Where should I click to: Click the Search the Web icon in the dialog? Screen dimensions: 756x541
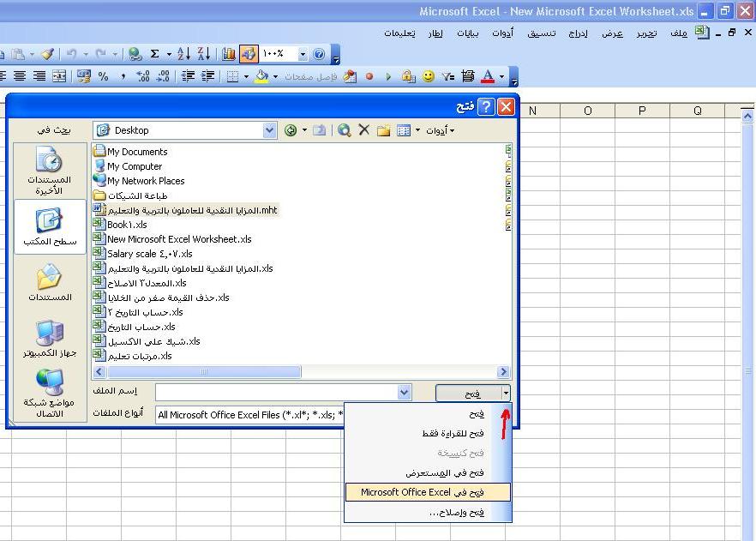[x=345, y=130]
